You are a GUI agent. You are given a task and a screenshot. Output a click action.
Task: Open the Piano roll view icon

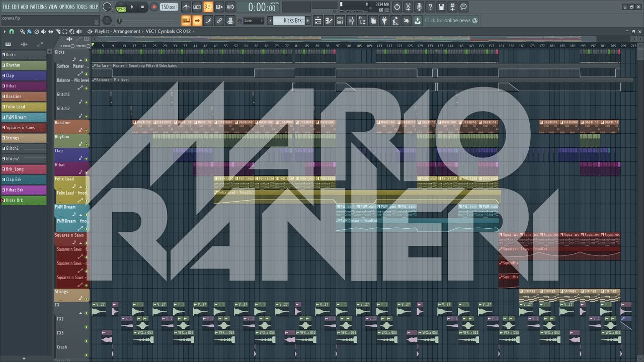(x=329, y=21)
